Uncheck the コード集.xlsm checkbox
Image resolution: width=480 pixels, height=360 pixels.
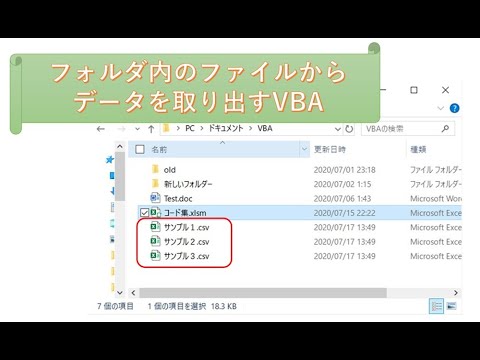(x=144, y=213)
